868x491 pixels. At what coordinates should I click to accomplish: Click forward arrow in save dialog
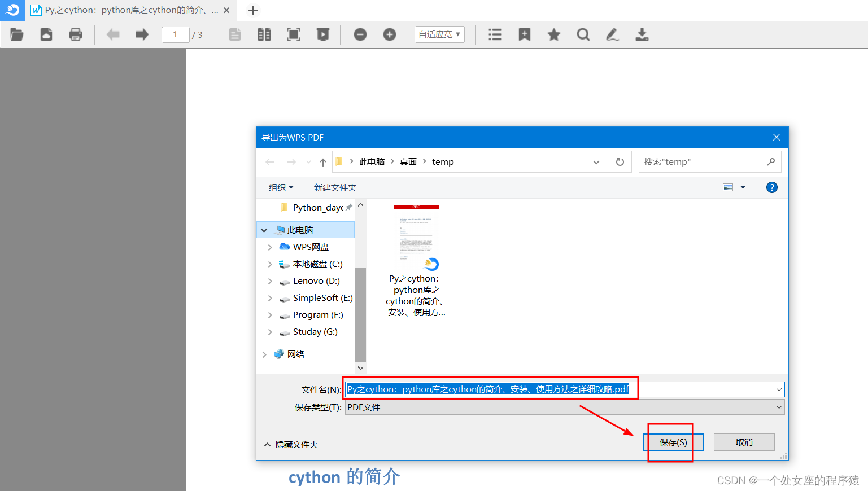point(291,162)
